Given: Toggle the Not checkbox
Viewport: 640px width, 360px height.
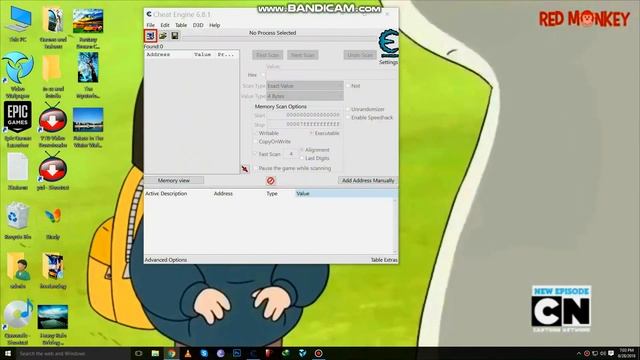Looking at the screenshot, I should coord(348,86).
